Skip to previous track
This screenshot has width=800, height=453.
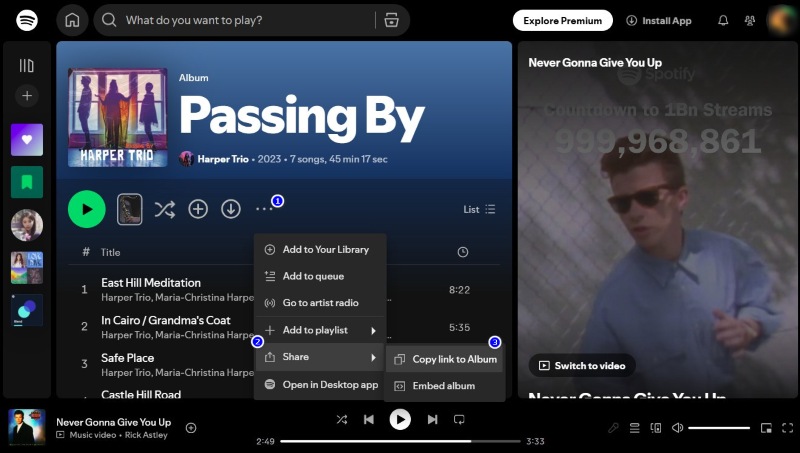pos(368,419)
